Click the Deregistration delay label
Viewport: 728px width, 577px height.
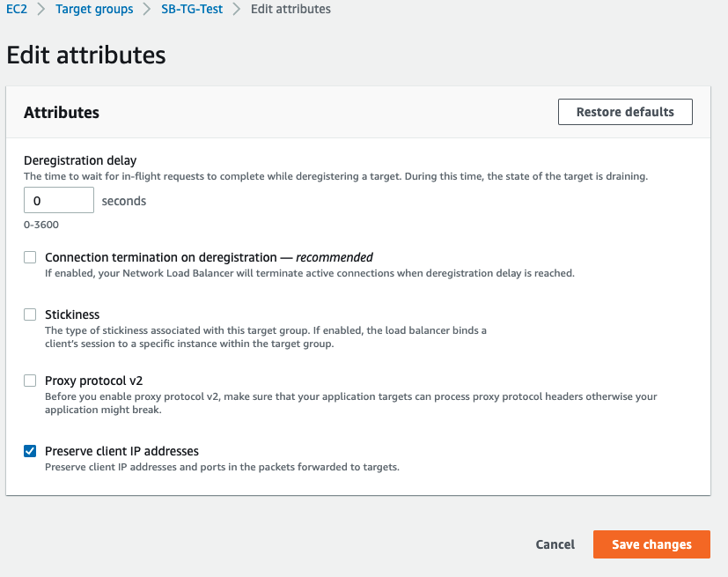point(80,160)
